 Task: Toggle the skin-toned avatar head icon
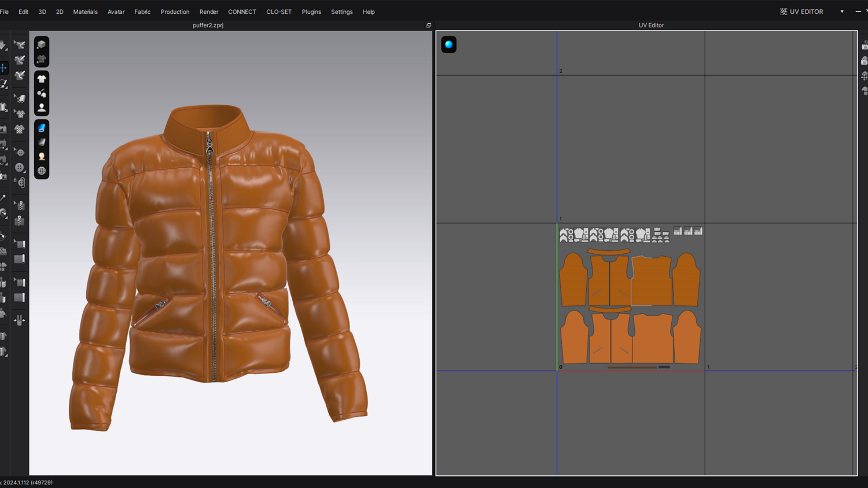click(x=42, y=157)
